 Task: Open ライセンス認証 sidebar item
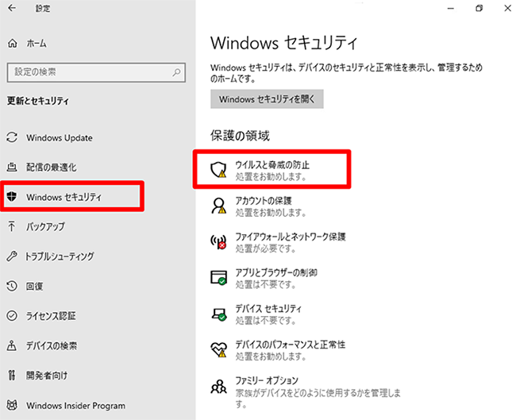click(51, 316)
